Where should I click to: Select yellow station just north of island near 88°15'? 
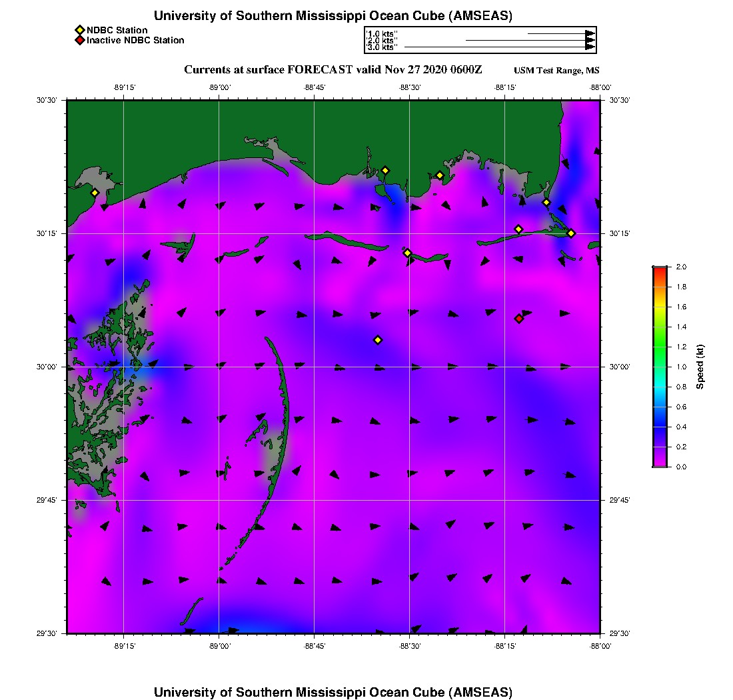[518, 229]
